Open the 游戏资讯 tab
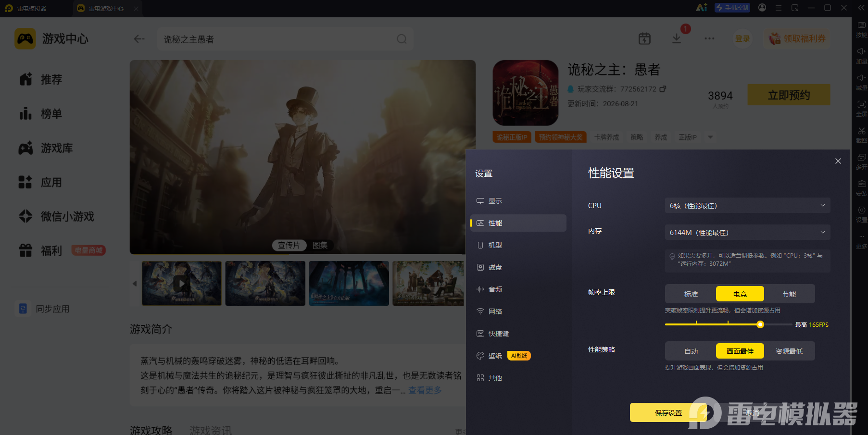 (x=210, y=430)
